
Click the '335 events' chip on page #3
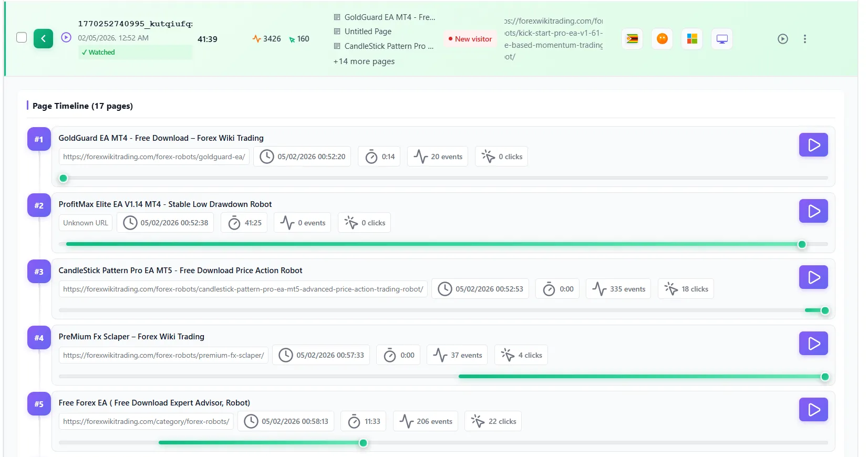[x=619, y=289]
